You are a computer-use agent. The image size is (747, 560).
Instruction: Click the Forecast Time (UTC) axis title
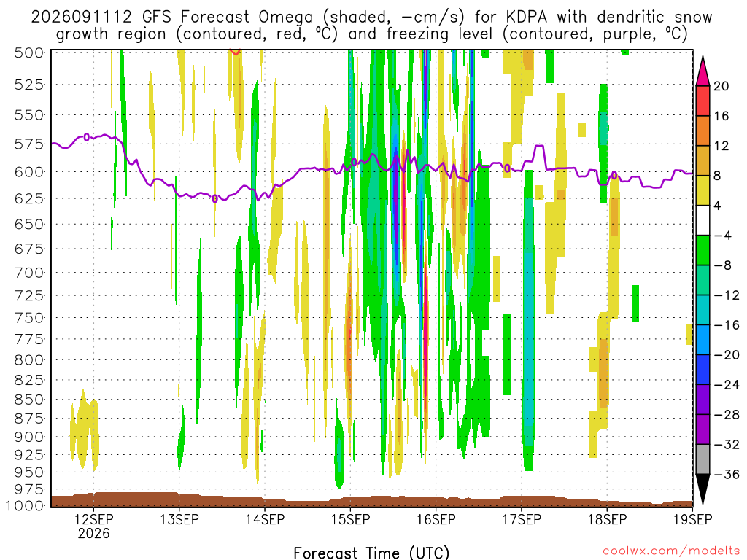[371, 553]
